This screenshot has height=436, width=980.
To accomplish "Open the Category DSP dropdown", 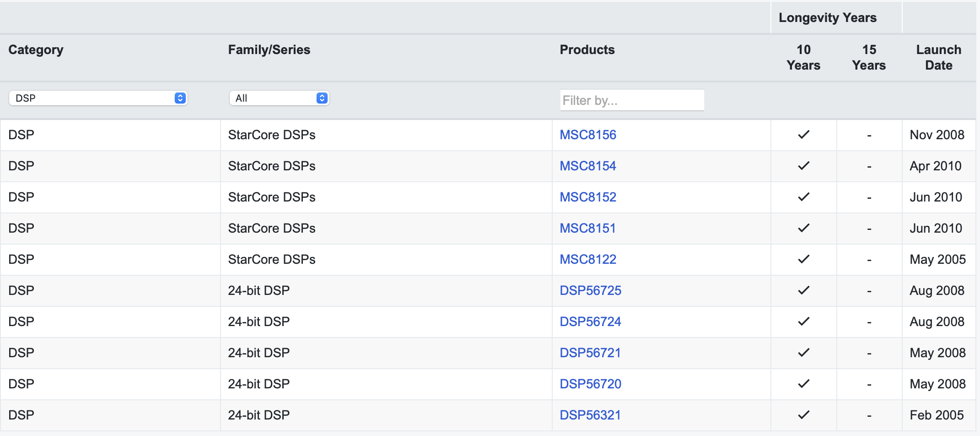I will [x=98, y=98].
